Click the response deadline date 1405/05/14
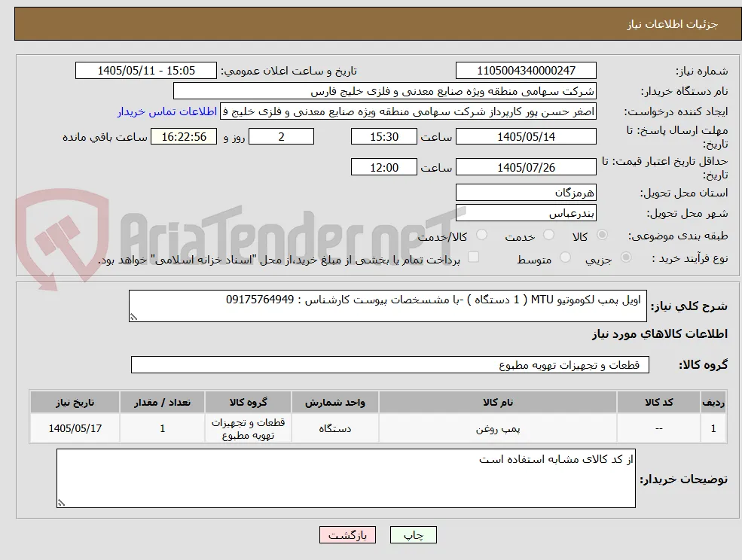The height and width of the screenshot is (560, 742). [526, 137]
